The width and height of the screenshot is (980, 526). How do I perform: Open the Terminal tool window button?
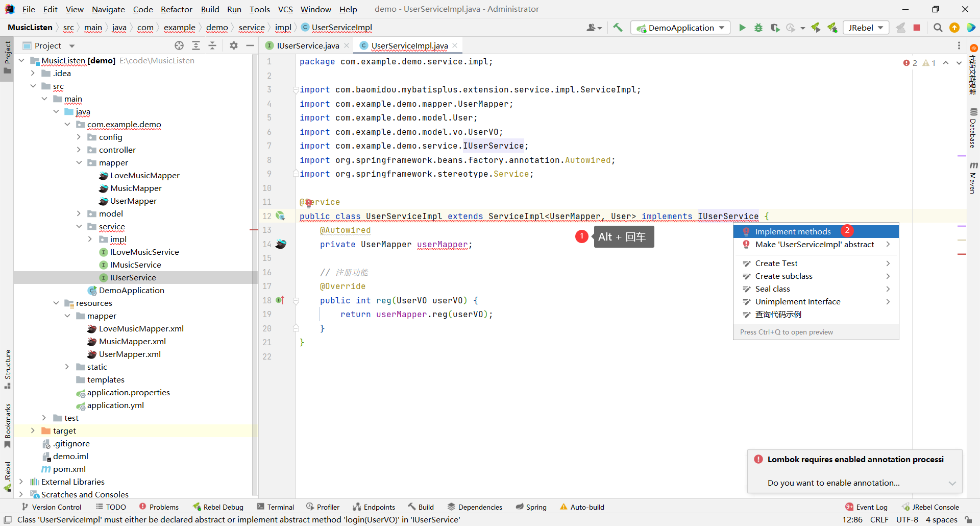click(x=276, y=507)
